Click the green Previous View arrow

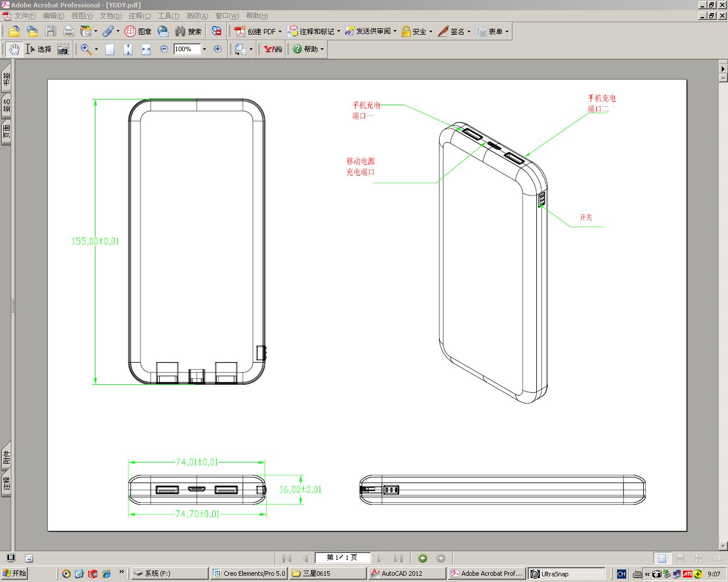(423, 559)
